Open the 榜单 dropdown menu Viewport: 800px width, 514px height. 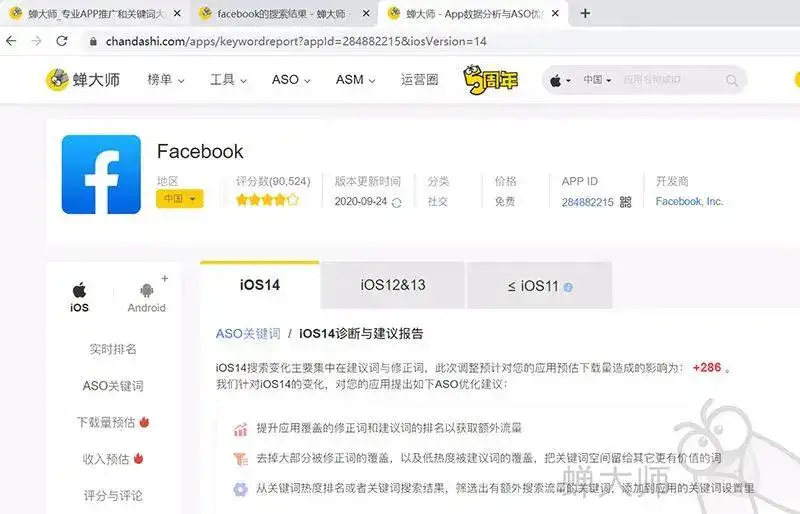coord(166,80)
